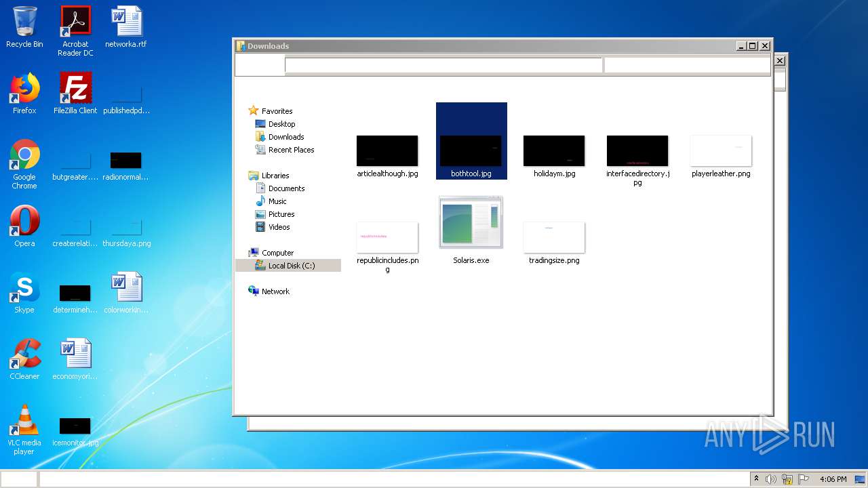Launch Google Chrome shortcut
Screen dimensions: 868x488
pos(24,164)
